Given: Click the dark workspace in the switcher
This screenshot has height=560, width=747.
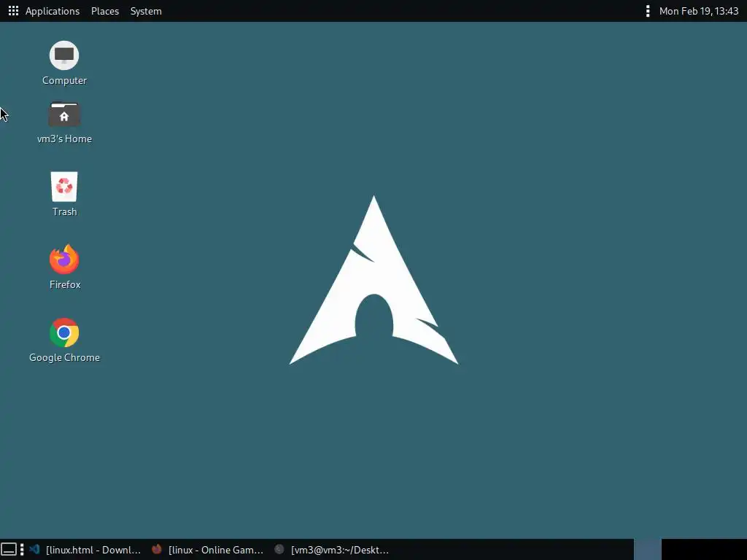Looking at the screenshot, I should 704,550.
